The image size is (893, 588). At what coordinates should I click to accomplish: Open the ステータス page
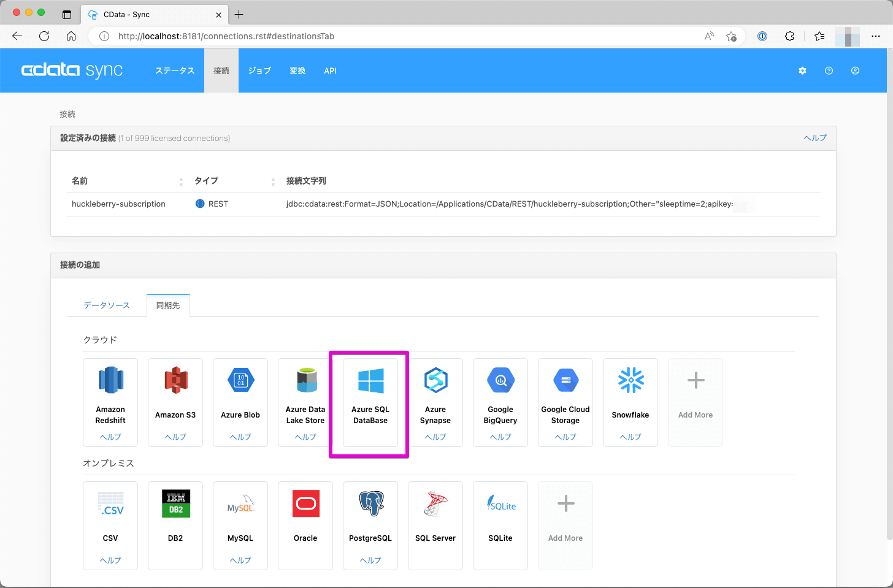click(175, 71)
